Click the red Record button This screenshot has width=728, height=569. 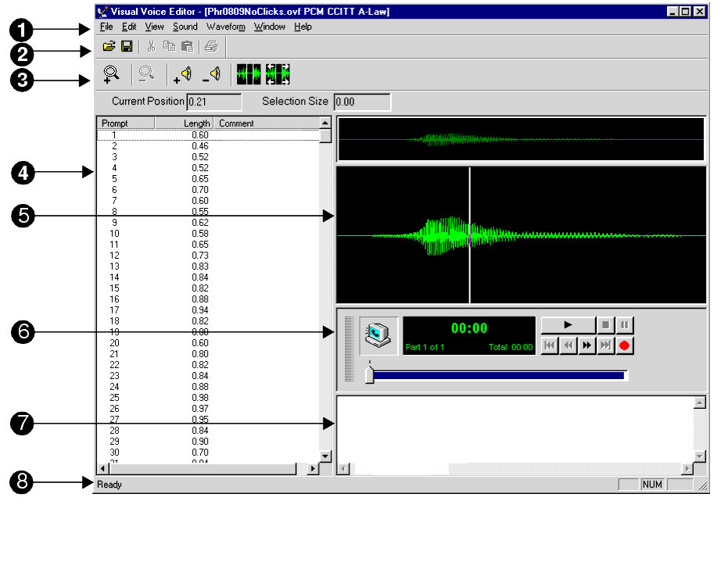(x=625, y=345)
